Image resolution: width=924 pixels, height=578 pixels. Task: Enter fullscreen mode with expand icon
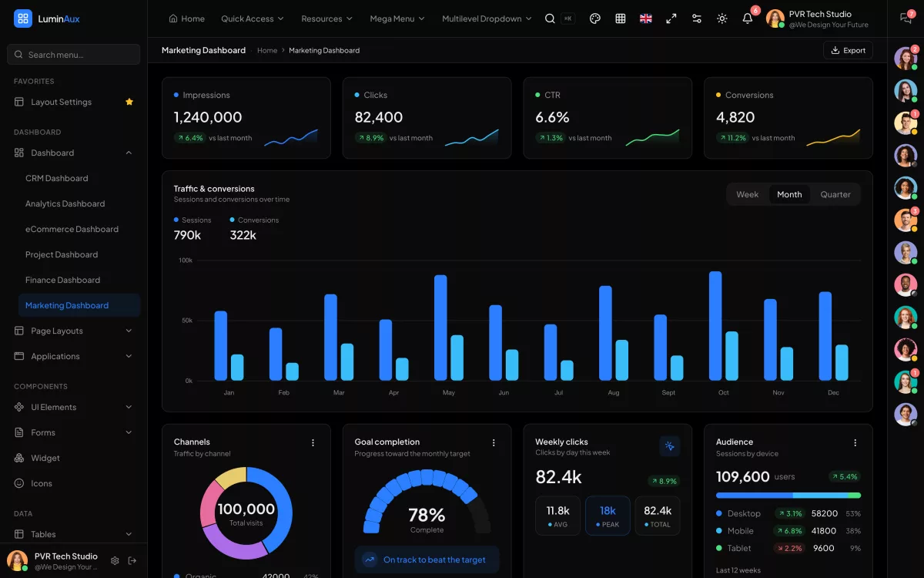(x=671, y=18)
